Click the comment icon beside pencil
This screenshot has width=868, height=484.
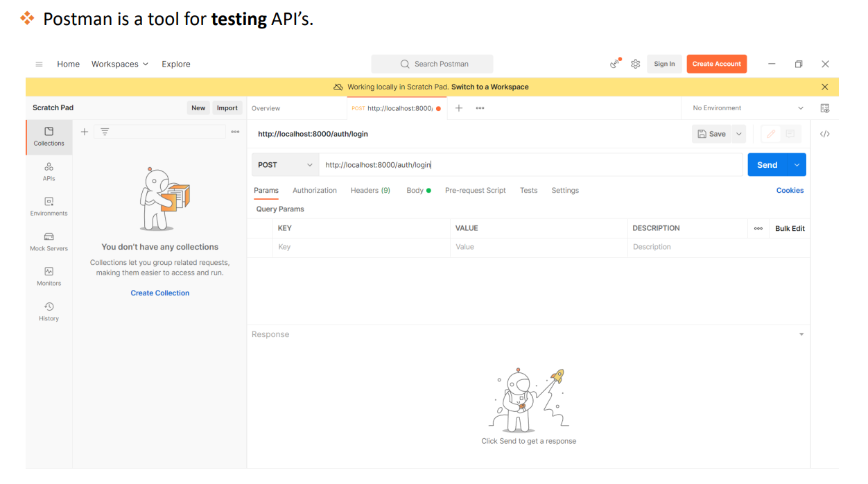tap(790, 134)
